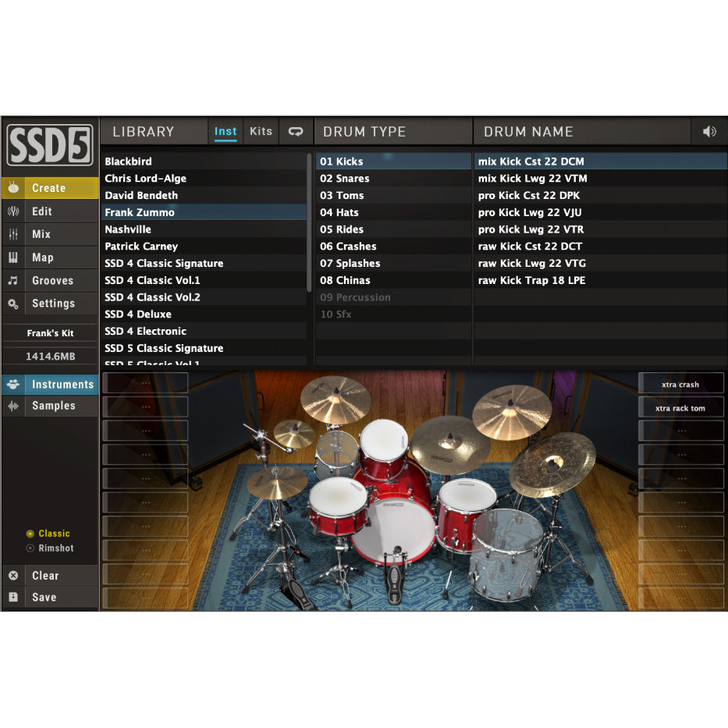Choose the 06 Crashes drum type
The height and width of the screenshot is (728, 728).
(x=393, y=246)
